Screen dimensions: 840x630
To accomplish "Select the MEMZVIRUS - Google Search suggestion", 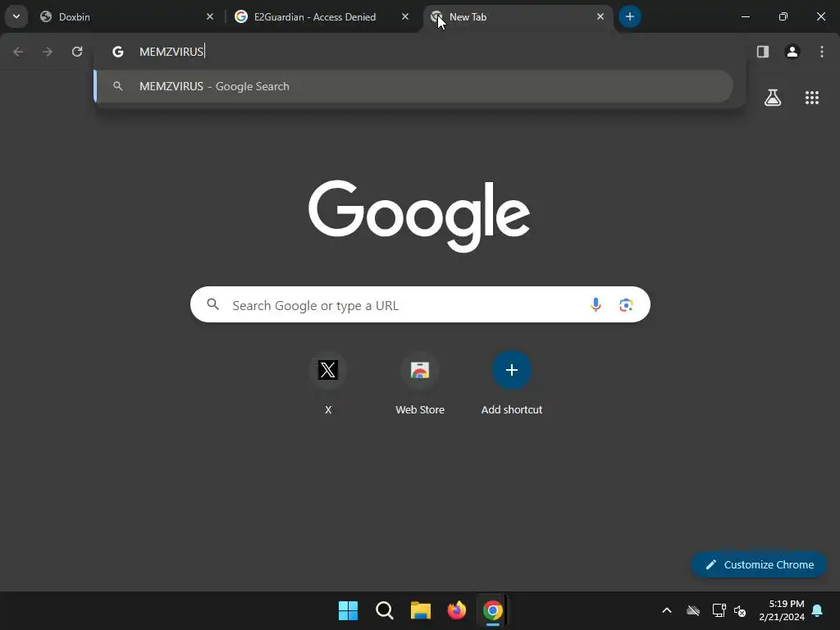I will (413, 86).
